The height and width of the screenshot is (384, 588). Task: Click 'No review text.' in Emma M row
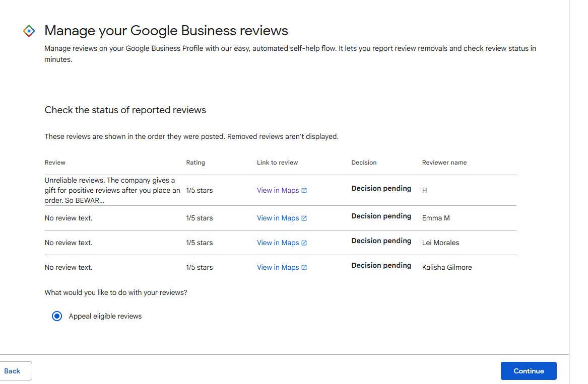pos(68,218)
